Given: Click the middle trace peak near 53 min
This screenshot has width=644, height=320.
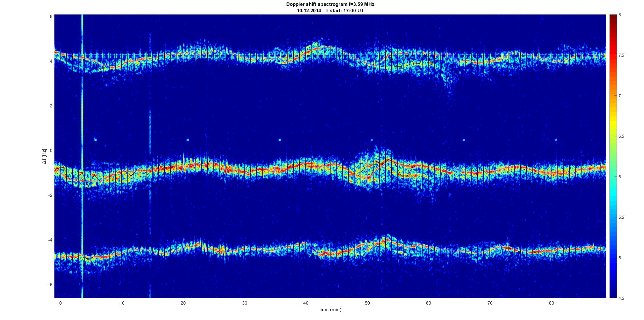Looking at the screenshot, I should 389,160.
